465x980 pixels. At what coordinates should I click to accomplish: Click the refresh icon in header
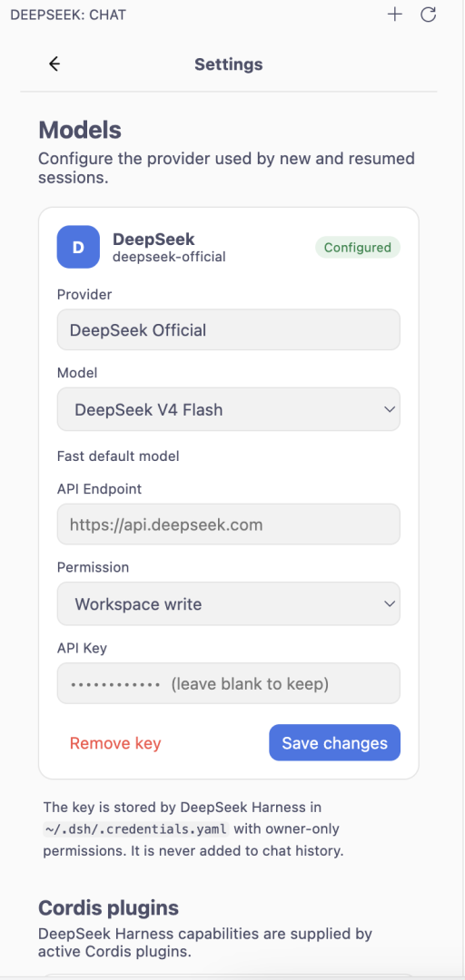(428, 15)
